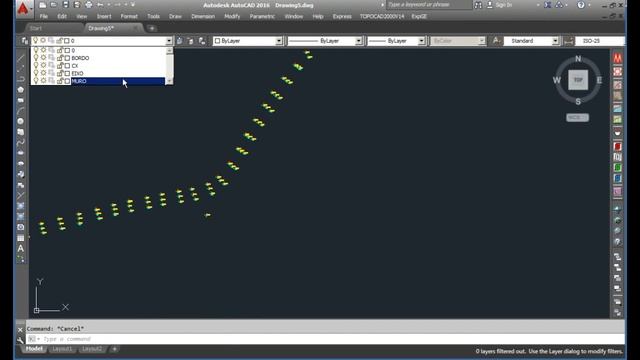Click the Dimension Style icon beside ISO-25

pos(568,41)
